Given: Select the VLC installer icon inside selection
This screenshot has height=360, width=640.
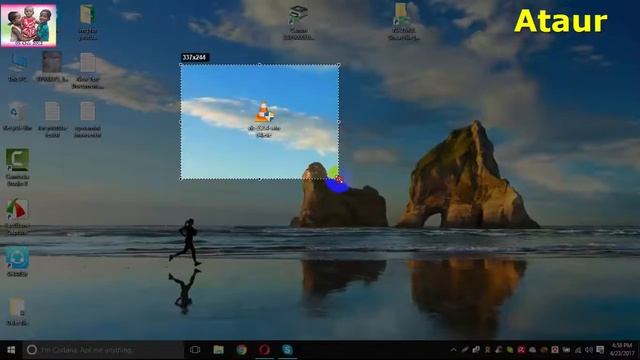Looking at the screenshot, I should (x=264, y=119).
